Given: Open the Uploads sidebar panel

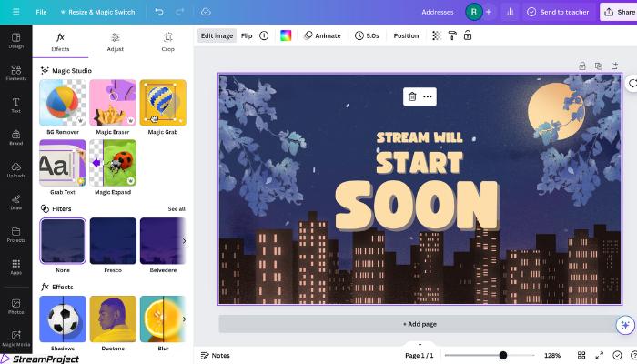Looking at the screenshot, I should pos(15,170).
